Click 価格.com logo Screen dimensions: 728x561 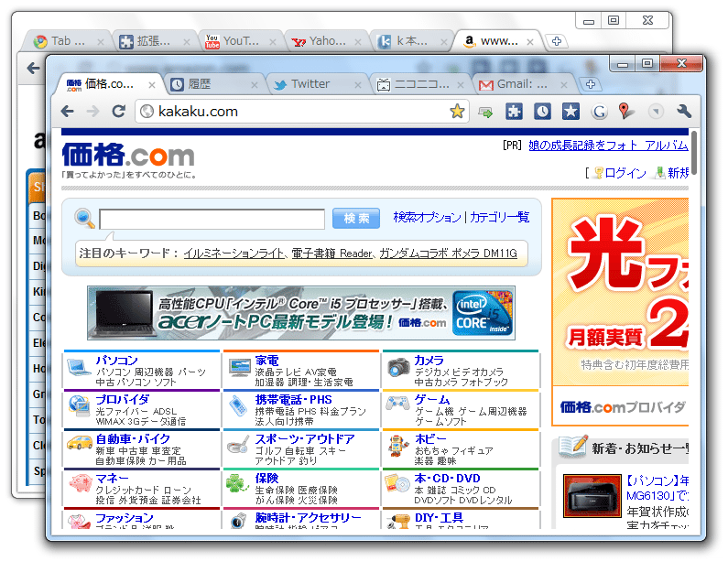128,155
